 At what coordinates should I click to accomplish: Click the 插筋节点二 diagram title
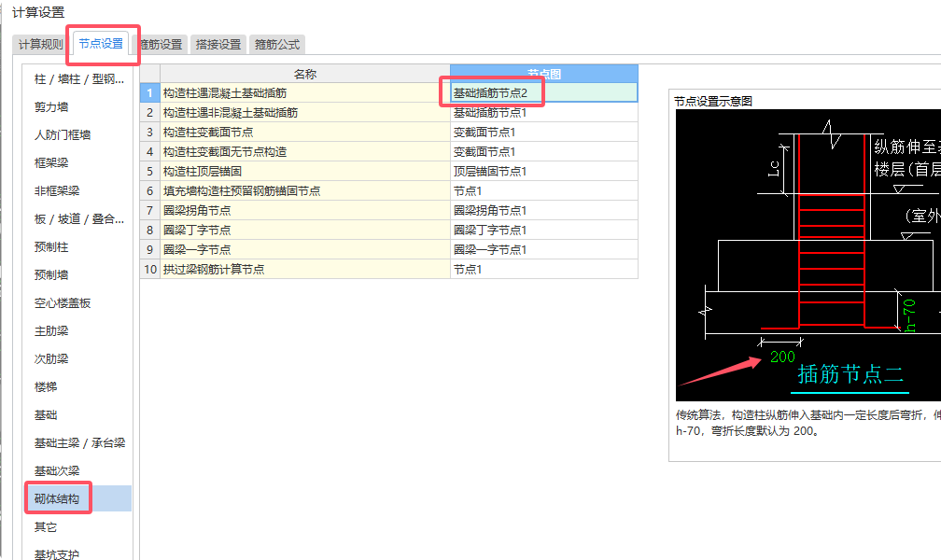tap(850, 374)
